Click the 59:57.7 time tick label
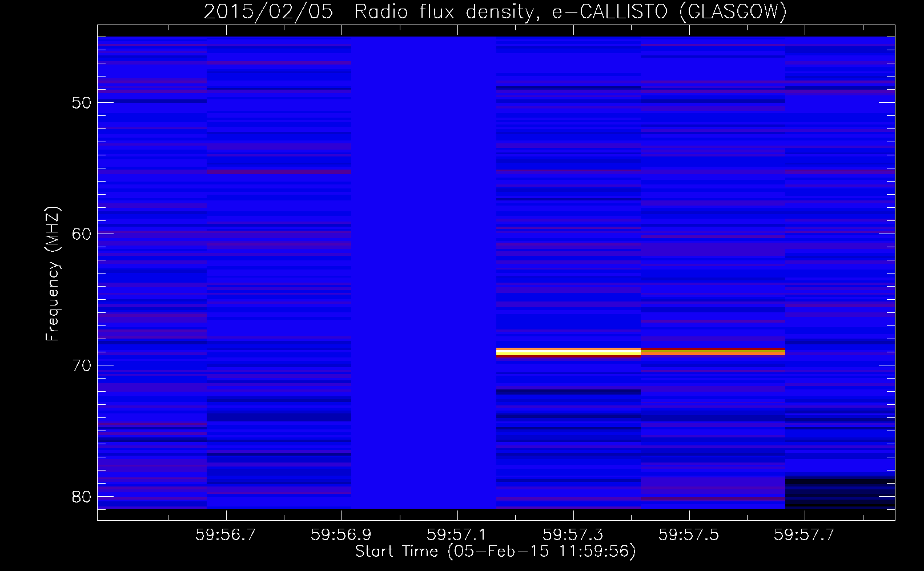 [x=804, y=535]
